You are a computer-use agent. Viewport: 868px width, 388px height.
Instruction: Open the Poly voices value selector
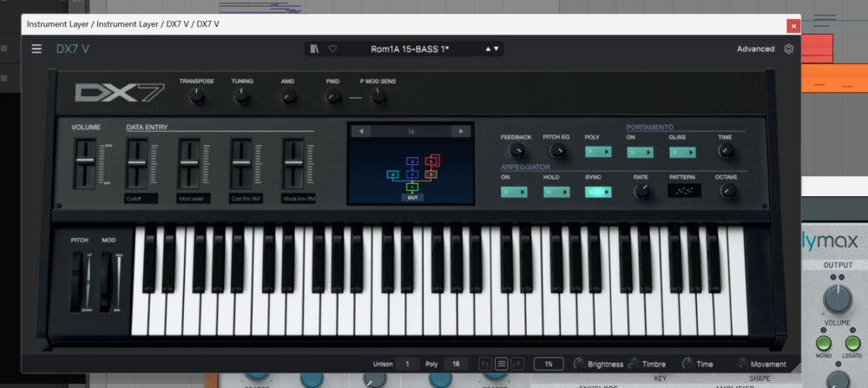point(456,364)
